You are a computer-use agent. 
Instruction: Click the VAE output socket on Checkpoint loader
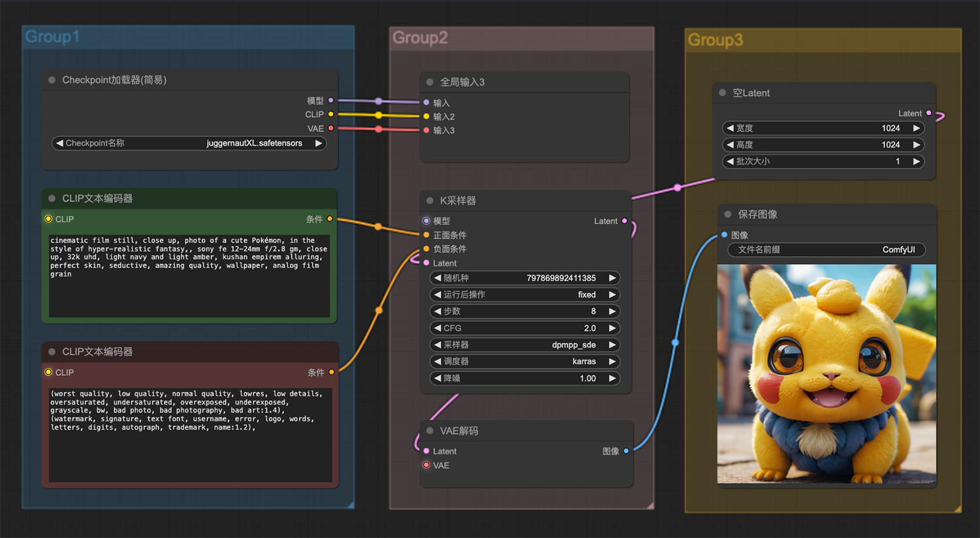pyautogui.click(x=331, y=128)
